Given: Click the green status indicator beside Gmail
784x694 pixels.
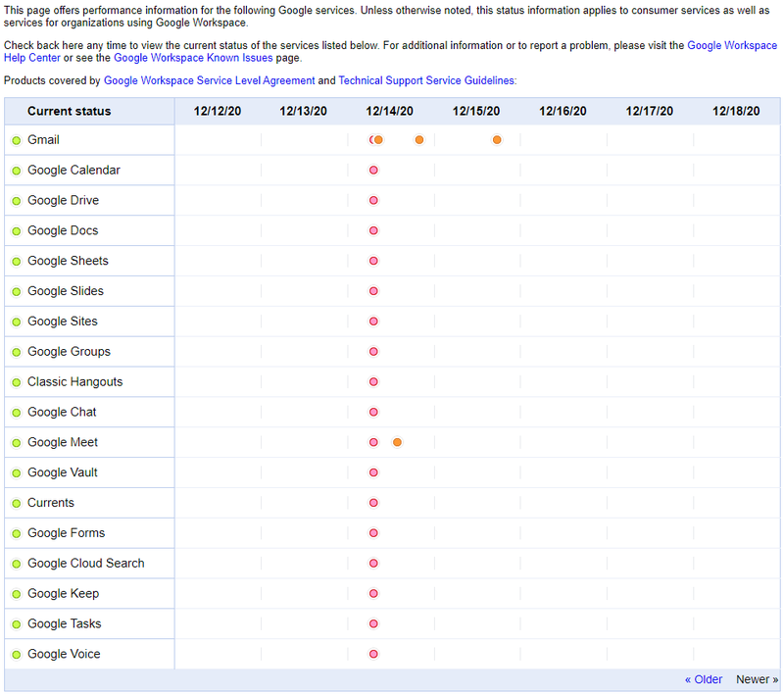Looking at the screenshot, I should coord(17,140).
